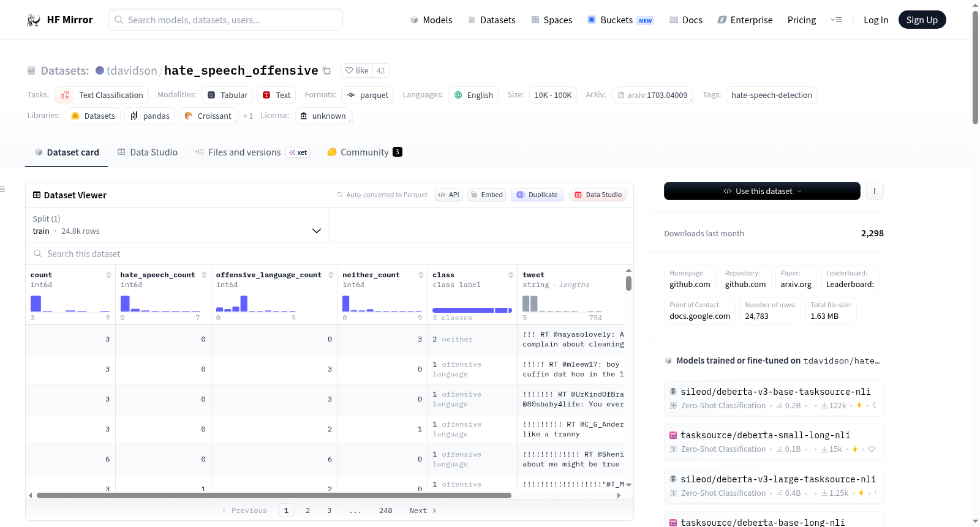The width and height of the screenshot is (980, 527).
Task: Sort the hate_speech_count column
Action: pos(204,275)
